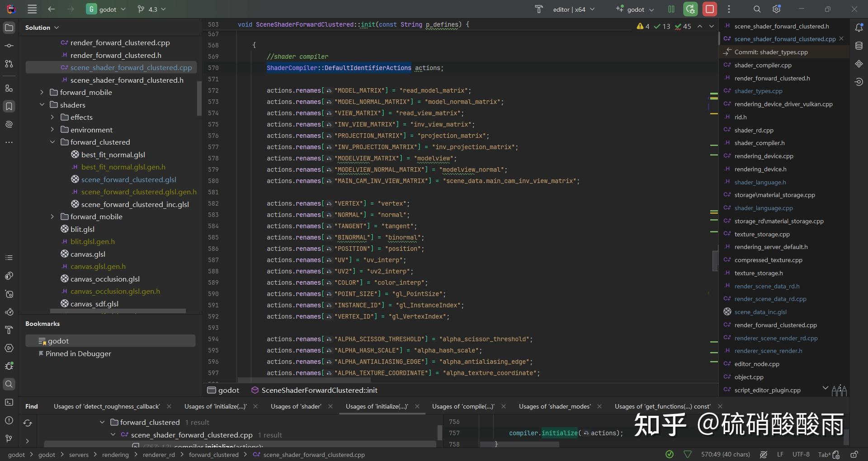This screenshot has width=868, height=461.
Task: Run the godot configuration with the green play button
Action: (690, 9)
